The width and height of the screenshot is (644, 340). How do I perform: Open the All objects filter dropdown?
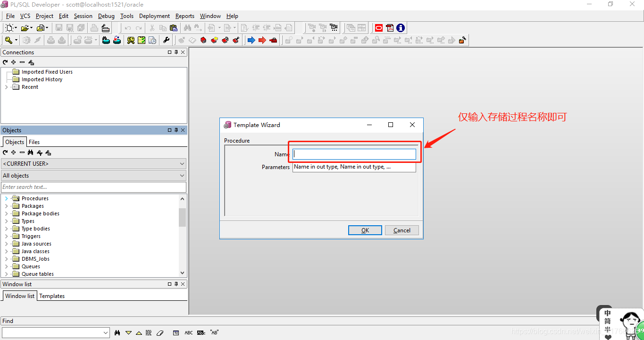(x=93, y=176)
